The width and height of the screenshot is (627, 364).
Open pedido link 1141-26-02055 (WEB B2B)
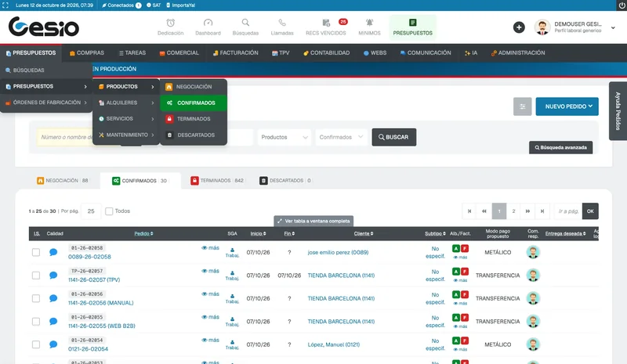tap(102, 326)
